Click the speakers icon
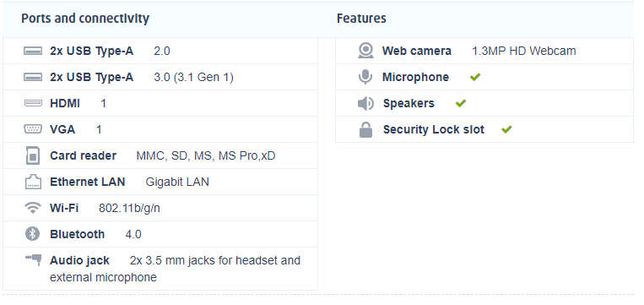This screenshot has height=305, width=644. (365, 104)
